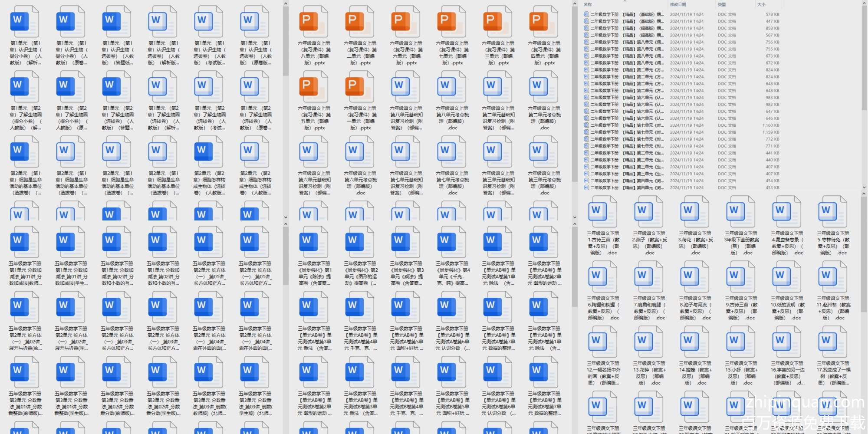Select 第1章 认识生物 选拔卷 考试版 icon
Image resolution: width=868 pixels, height=434 pixels.
(209, 21)
